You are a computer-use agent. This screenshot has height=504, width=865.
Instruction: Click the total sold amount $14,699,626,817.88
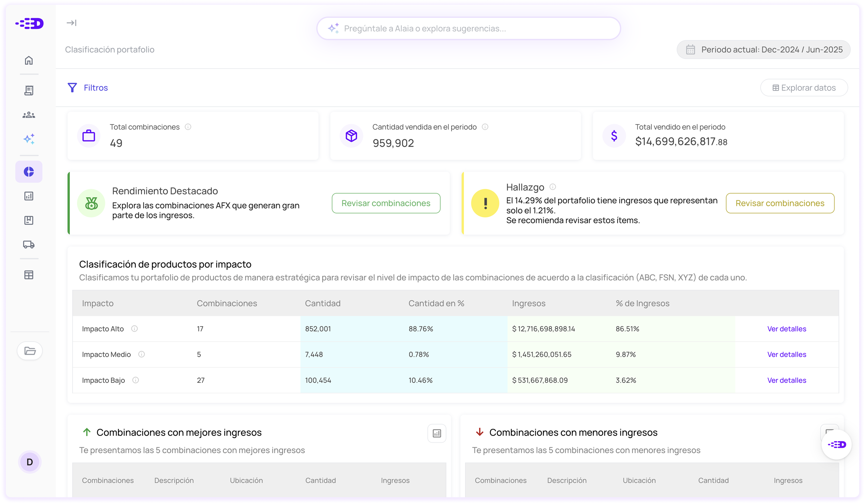pyautogui.click(x=681, y=142)
